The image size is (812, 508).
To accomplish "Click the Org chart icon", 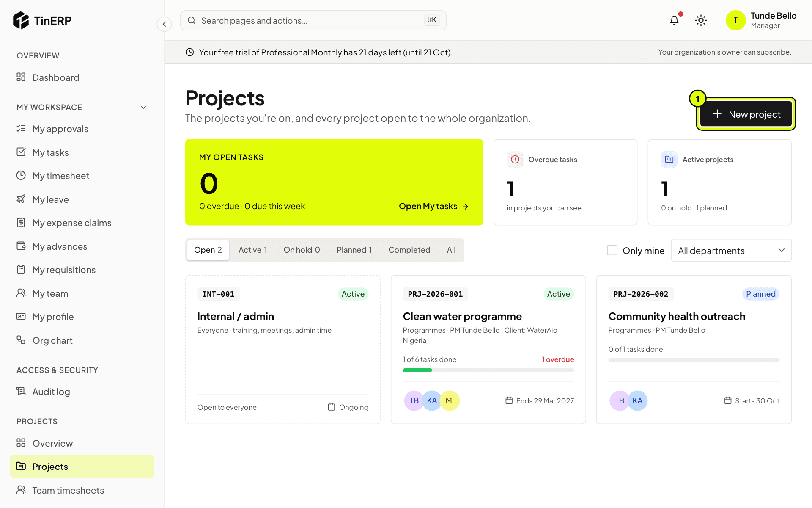I will click(x=21, y=340).
